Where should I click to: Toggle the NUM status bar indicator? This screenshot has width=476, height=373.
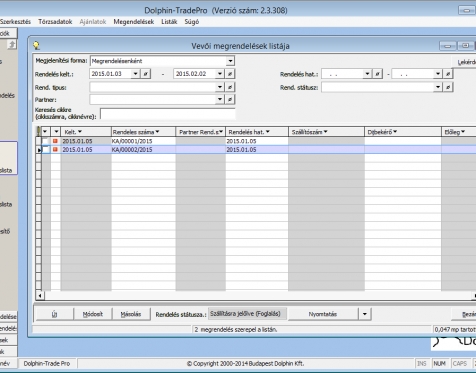(439, 363)
